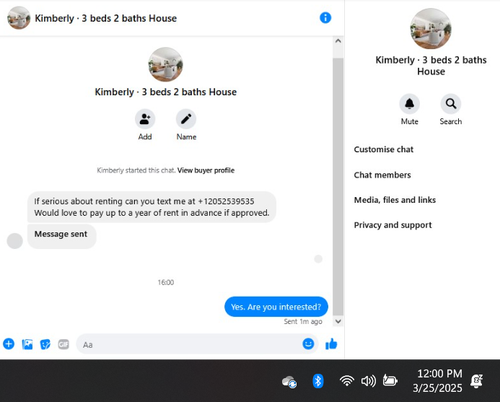
Task: Click the 'Message sent' bubble
Action: coord(62,236)
